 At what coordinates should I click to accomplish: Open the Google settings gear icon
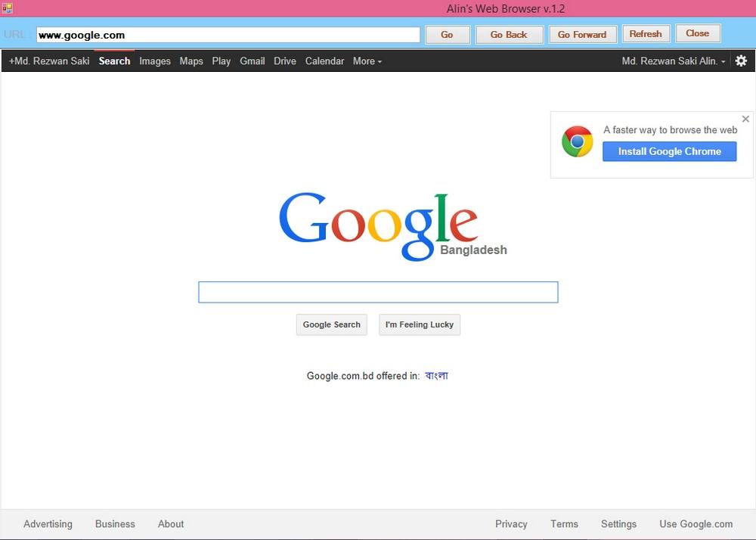tap(741, 61)
